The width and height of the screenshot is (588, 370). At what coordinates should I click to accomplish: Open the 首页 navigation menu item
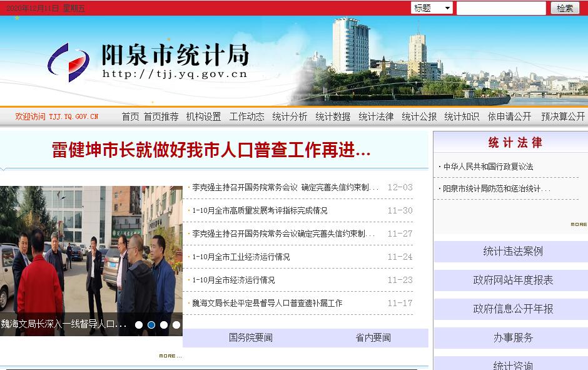point(130,116)
